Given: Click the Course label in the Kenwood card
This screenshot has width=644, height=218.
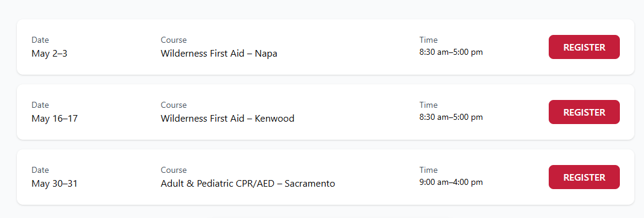Looking at the screenshot, I should click(x=174, y=105).
